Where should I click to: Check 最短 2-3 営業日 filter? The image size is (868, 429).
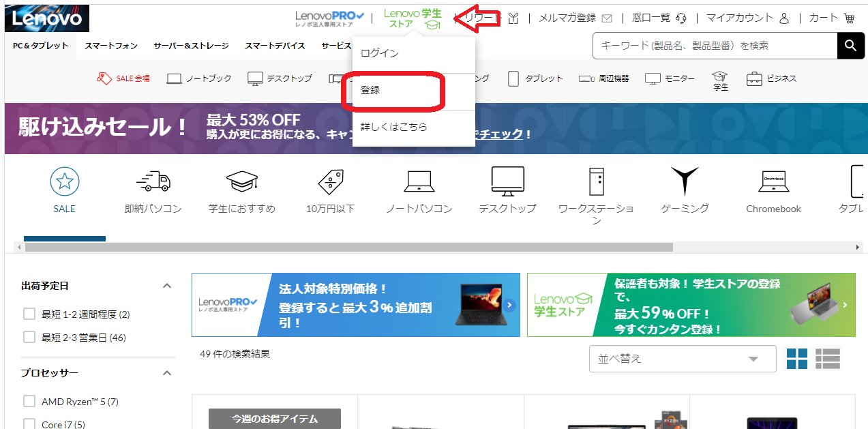pos(29,337)
